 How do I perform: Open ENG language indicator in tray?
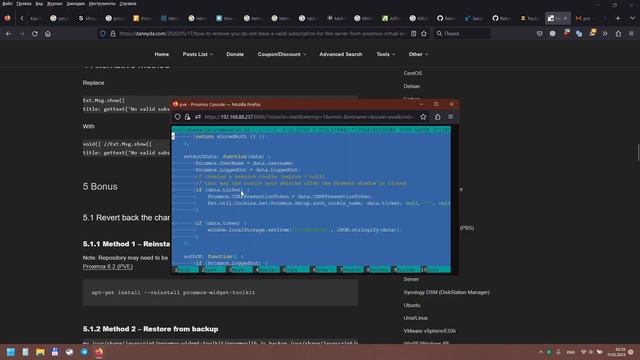pyautogui.click(x=571, y=352)
